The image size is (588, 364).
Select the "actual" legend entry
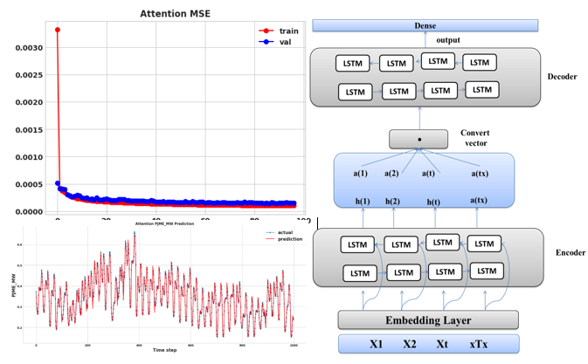280,232
